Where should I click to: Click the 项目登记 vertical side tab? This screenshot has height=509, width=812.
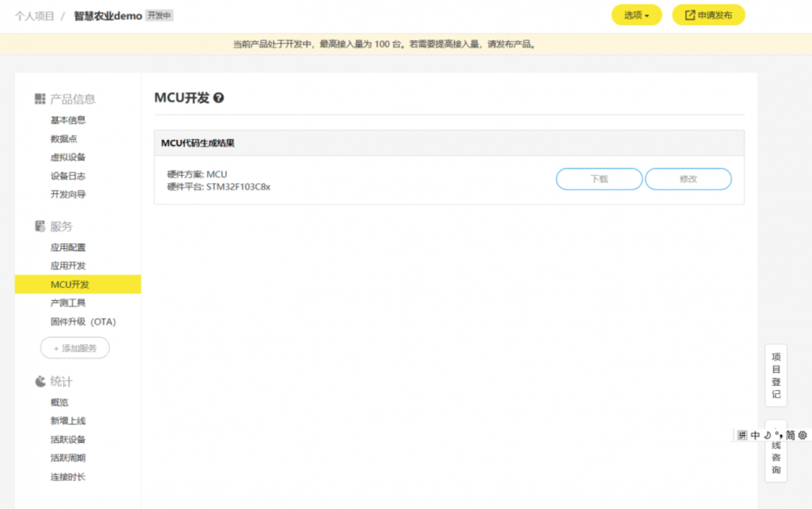pos(776,374)
